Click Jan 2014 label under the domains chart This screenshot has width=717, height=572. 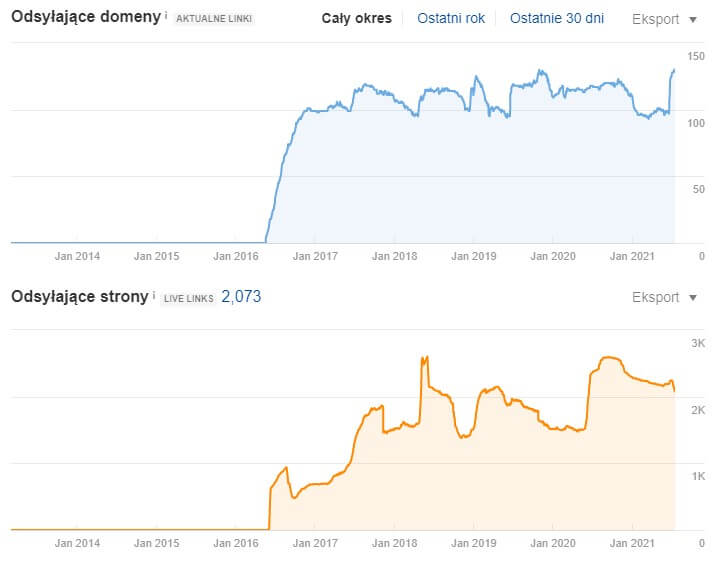[78, 257]
